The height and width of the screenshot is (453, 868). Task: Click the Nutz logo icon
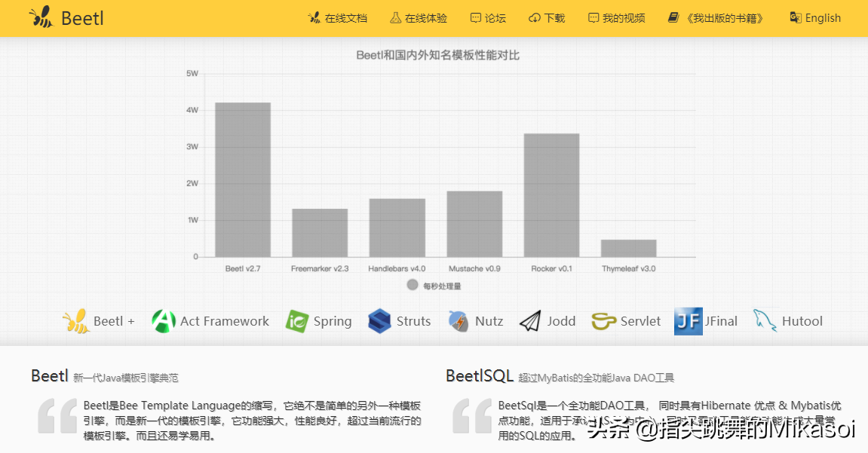point(459,321)
